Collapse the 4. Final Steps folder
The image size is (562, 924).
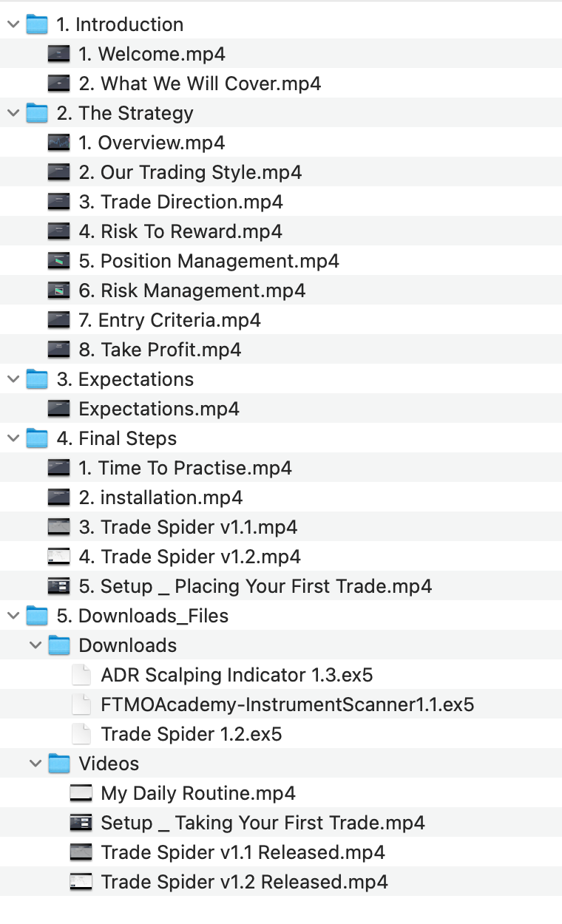pos(13,438)
